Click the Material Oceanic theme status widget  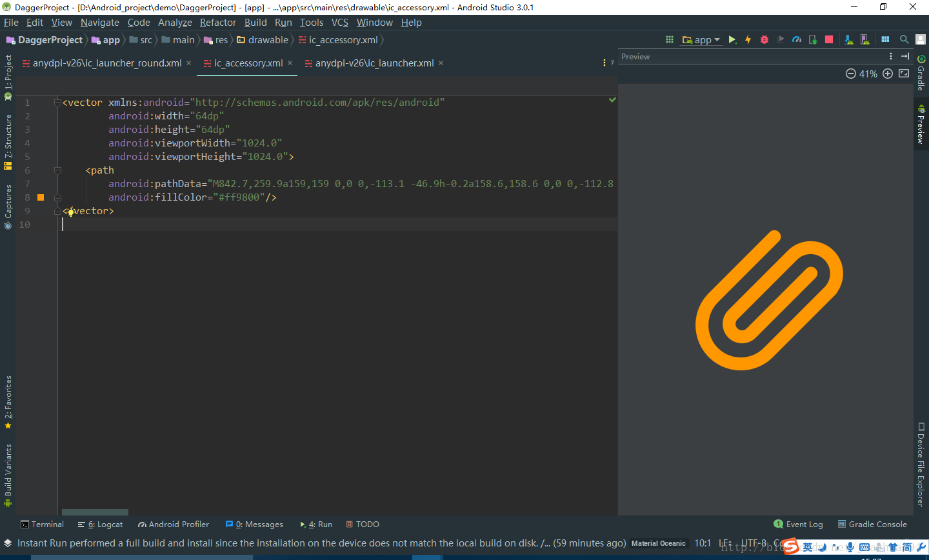659,544
